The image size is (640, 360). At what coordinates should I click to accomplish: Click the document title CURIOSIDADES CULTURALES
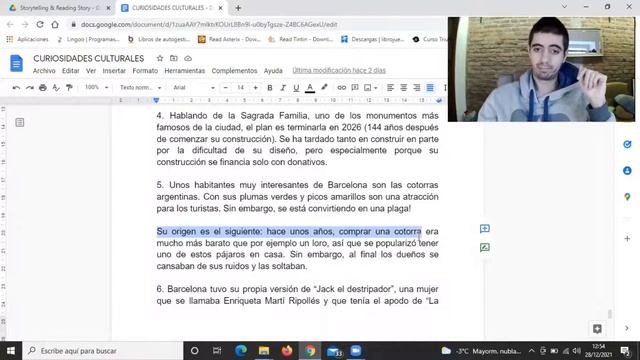pos(89,58)
